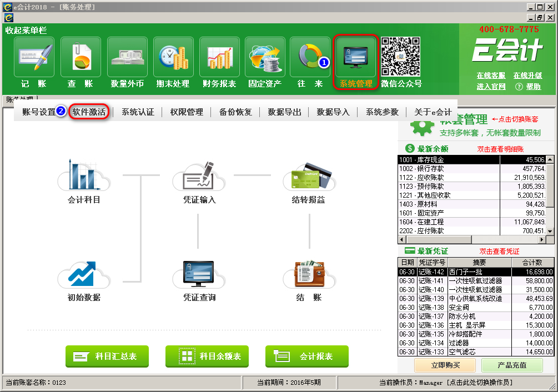Select the 1122 - 应收账款 balance row
The image size is (558, 392).
click(472, 178)
